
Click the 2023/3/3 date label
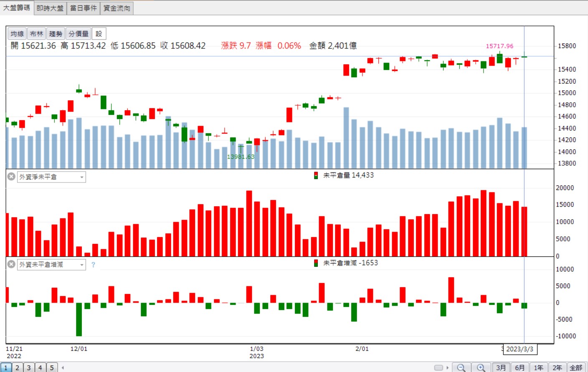click(520, 349)
